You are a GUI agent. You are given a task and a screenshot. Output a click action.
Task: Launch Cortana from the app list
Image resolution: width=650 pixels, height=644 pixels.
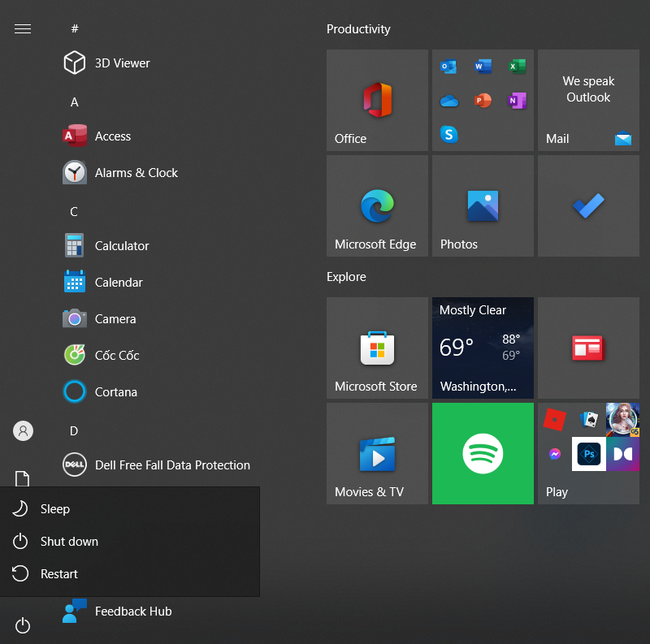(x=158, y=391)
